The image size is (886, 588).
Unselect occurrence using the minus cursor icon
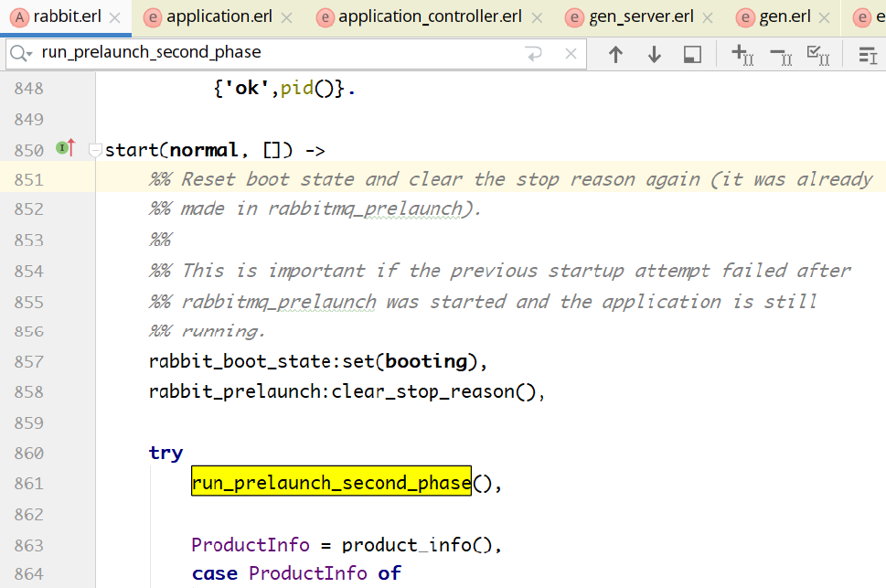[x=780, y=55]
